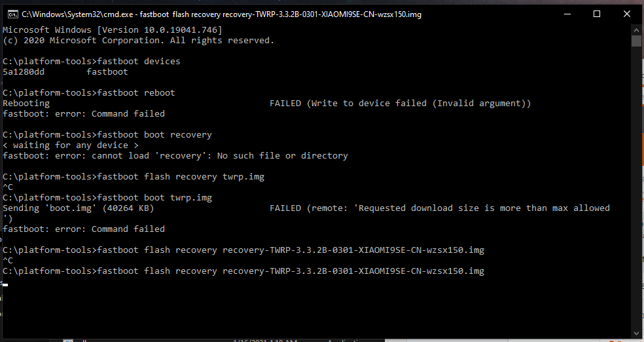Click the 'Requested download size' failure message
The height and width of the screenshot is (342, 644).
pyautogui.click(x=440, y=208)
